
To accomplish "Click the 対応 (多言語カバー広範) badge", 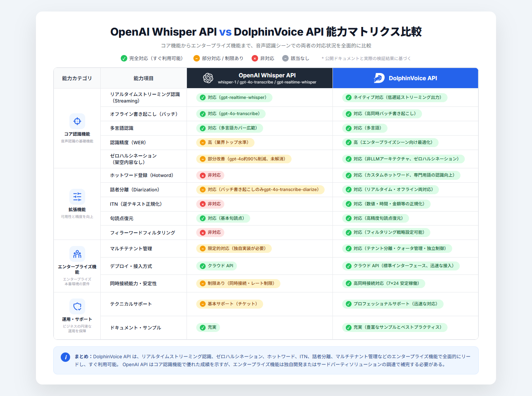I will click(x=229, y=128).
